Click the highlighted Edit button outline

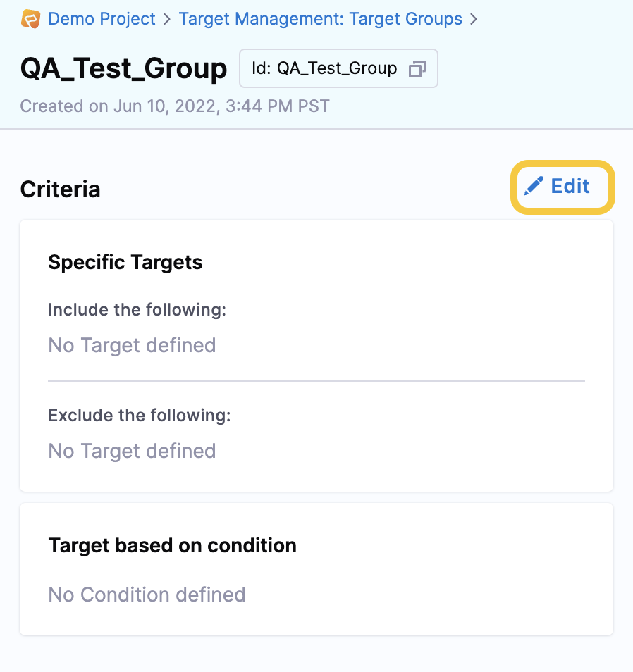pos(563,187)
